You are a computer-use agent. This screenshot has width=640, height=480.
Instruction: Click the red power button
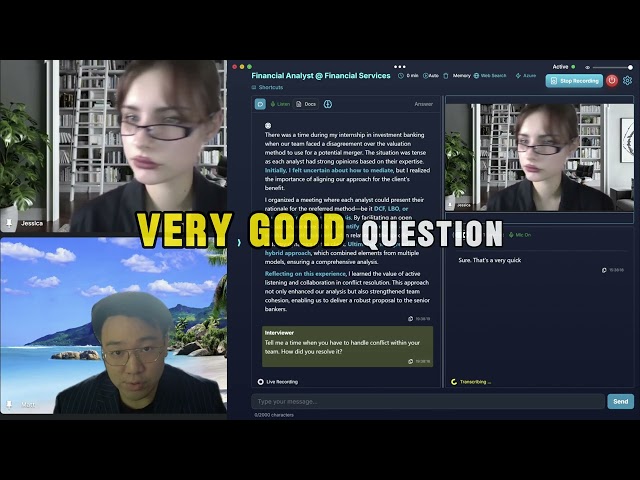click(611, 81)
